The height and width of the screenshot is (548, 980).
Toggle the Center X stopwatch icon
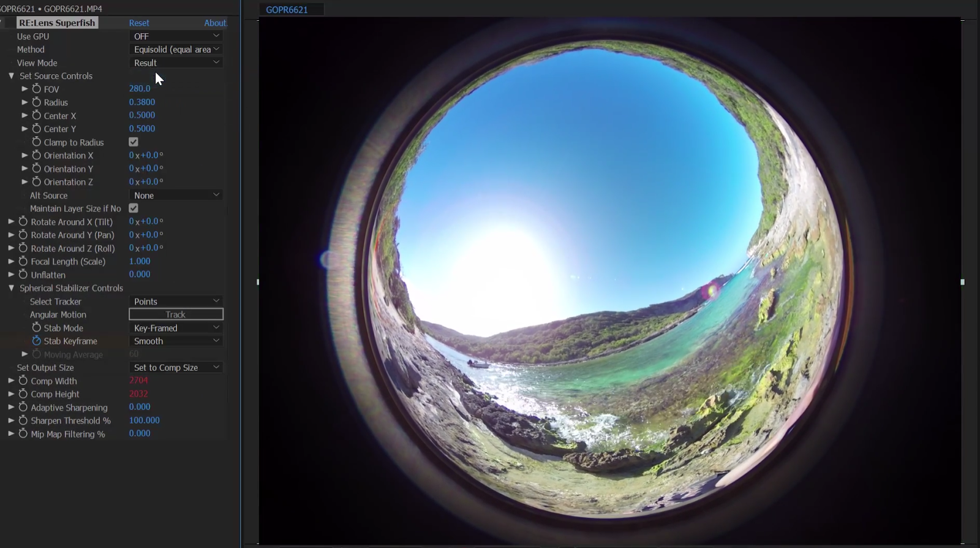(37, 115)
